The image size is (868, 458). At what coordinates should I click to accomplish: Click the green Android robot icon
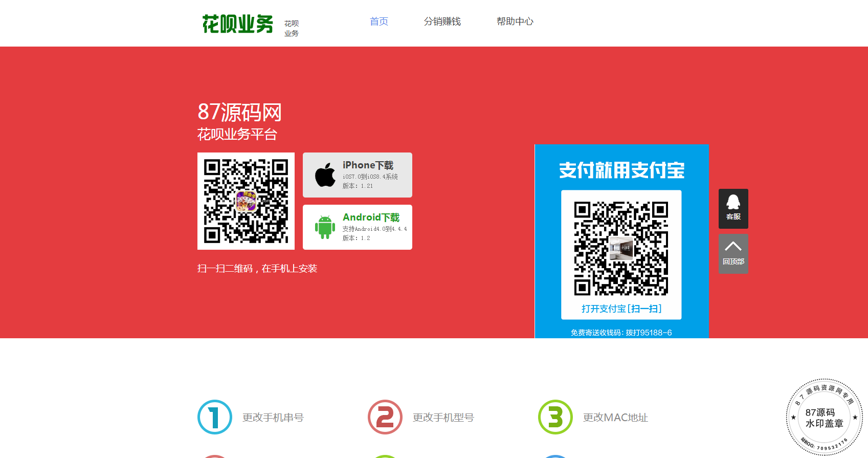click(x=325, y=227)
